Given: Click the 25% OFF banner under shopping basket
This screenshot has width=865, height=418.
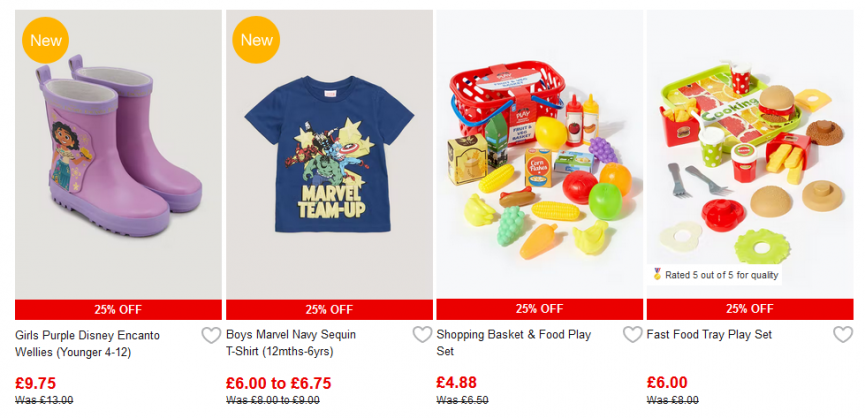Looking at the screenshot, I should tap(540, 309).
